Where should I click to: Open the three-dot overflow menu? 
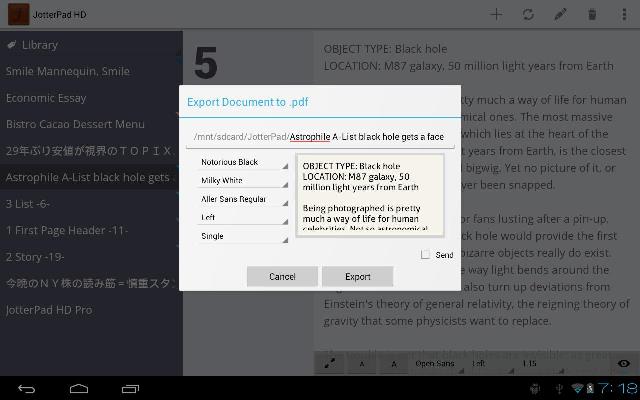[x=624, y=15]
